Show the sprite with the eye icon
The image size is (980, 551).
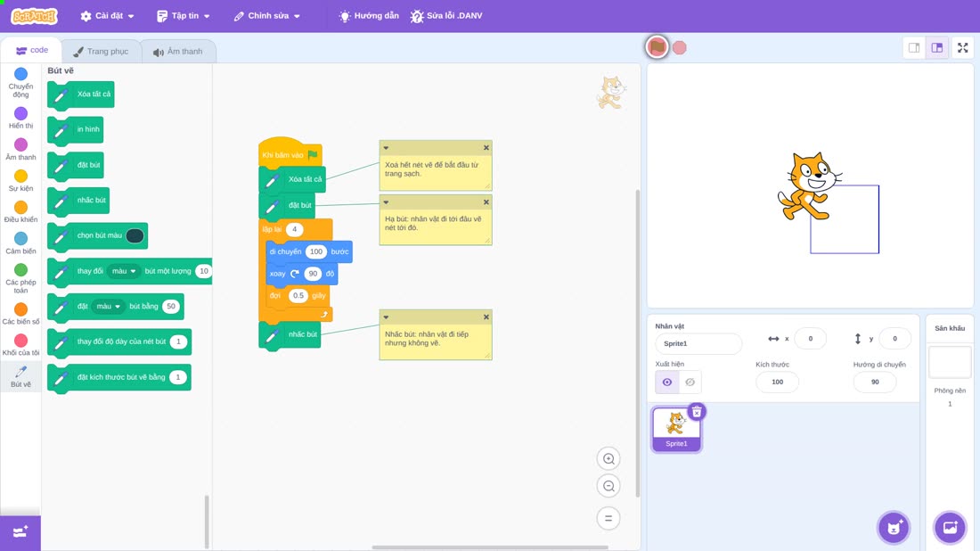coord(667,382)
